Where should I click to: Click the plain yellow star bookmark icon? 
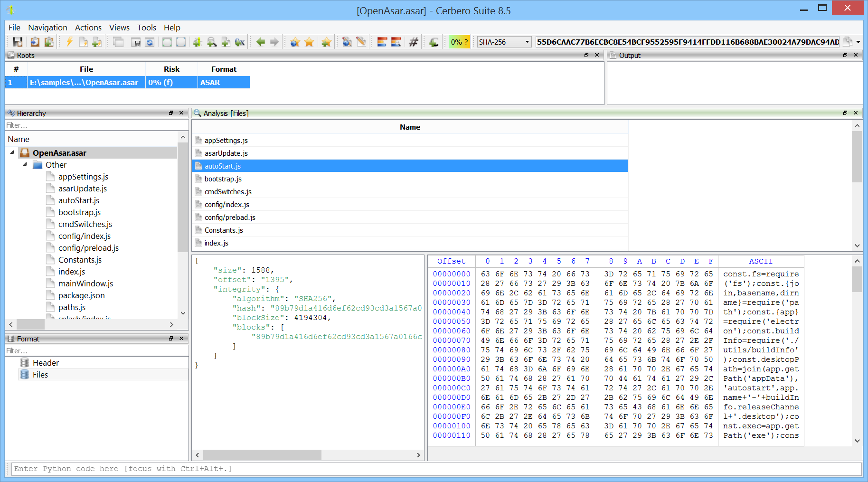309,42
